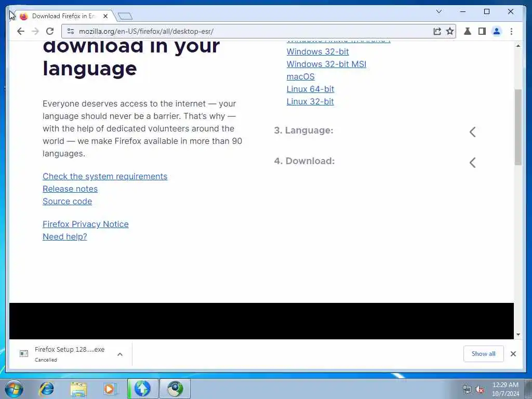This screenshot has width=532, height=399.
Task: Open a new tab
Action: (125, 16)
